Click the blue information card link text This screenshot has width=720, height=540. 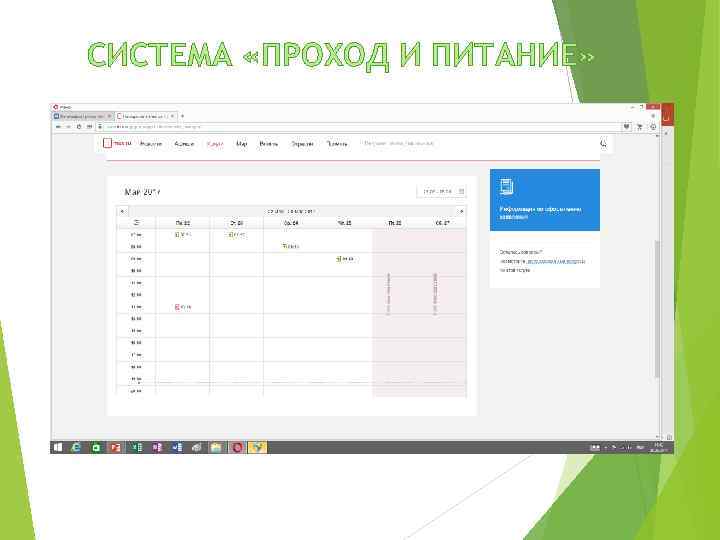540,213
